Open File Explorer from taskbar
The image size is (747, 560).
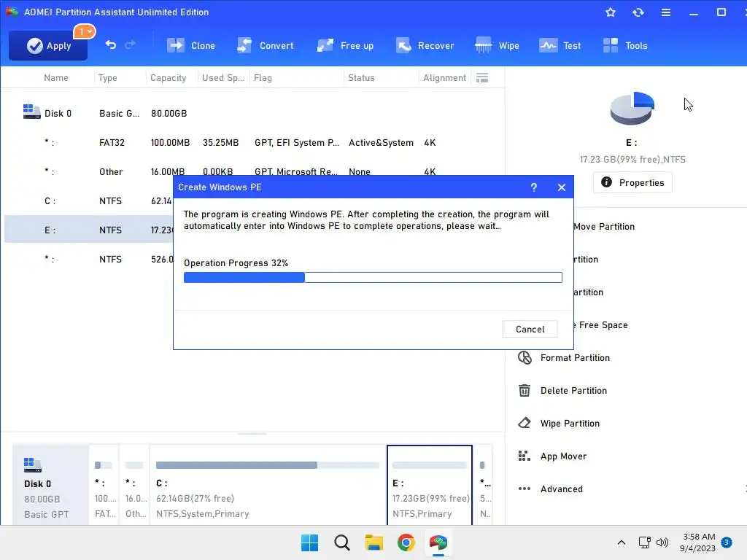(x=374, y=542)
